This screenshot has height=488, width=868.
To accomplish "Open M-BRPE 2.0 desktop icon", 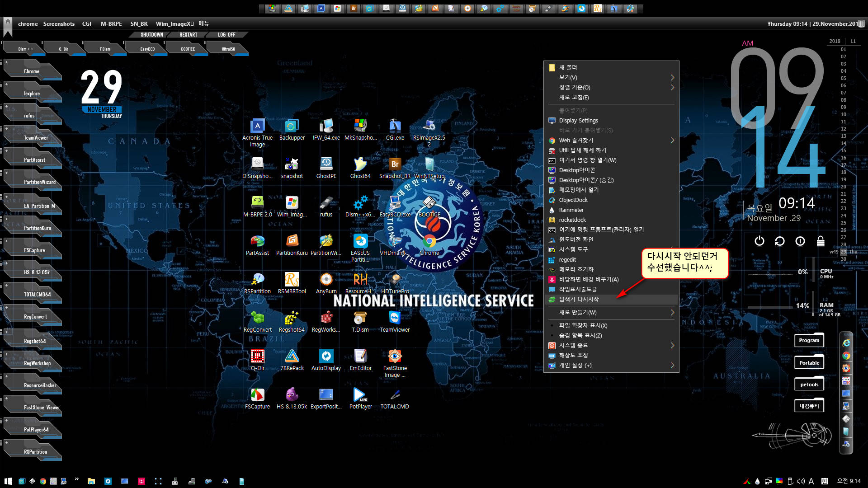I will coord(257,206).
